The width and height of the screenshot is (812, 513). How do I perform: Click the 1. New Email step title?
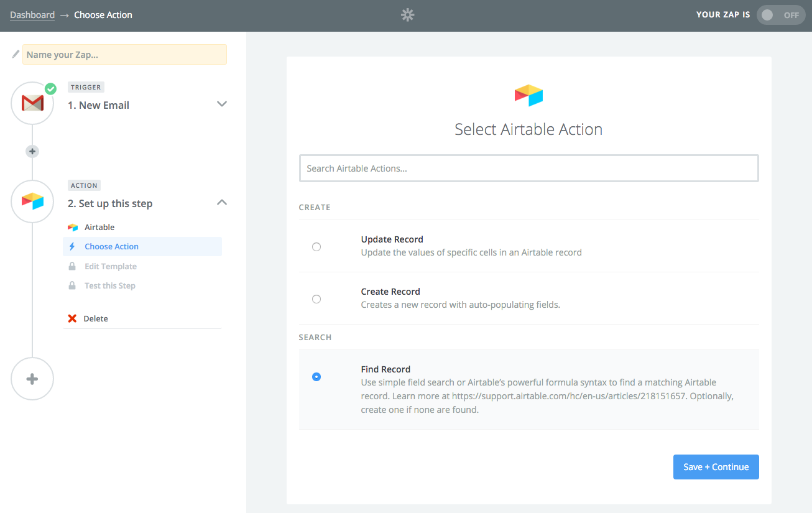point(98,105)
